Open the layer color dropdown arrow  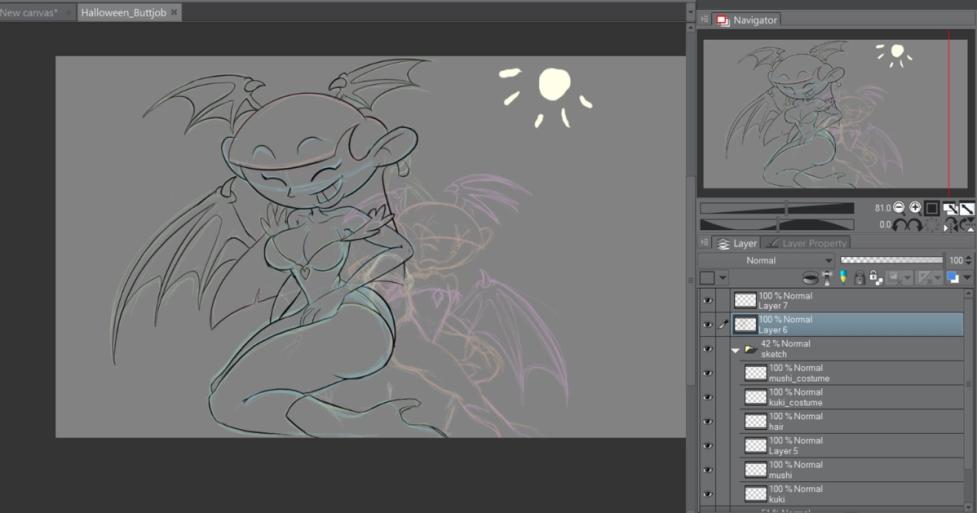[x=723, y=277]
